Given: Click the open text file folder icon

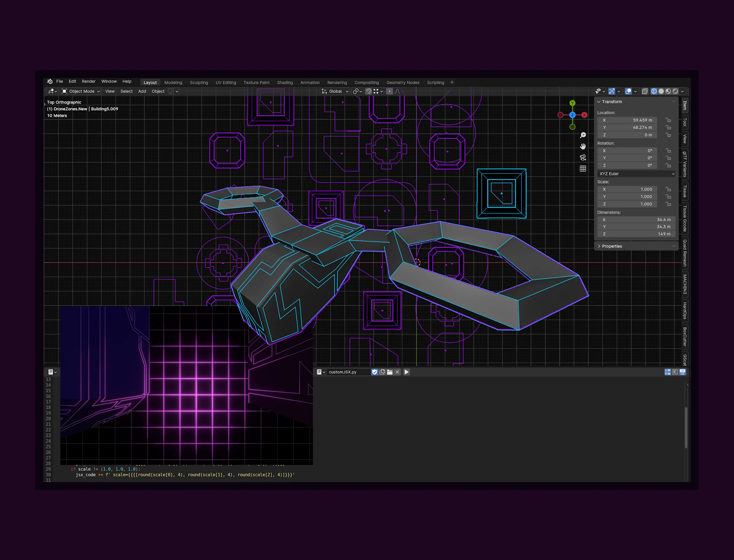Looking at the screenshot, I should (390, 372).
